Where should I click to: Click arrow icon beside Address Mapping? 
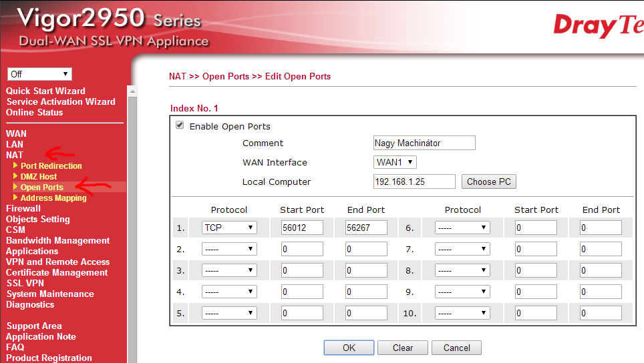(x=15, y=198)
